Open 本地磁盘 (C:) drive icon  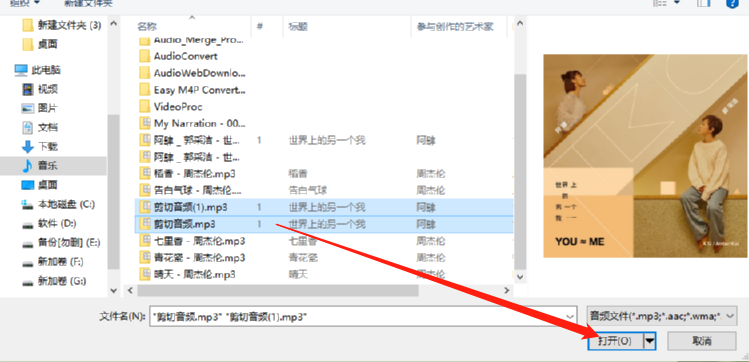[x=28, y=204]
